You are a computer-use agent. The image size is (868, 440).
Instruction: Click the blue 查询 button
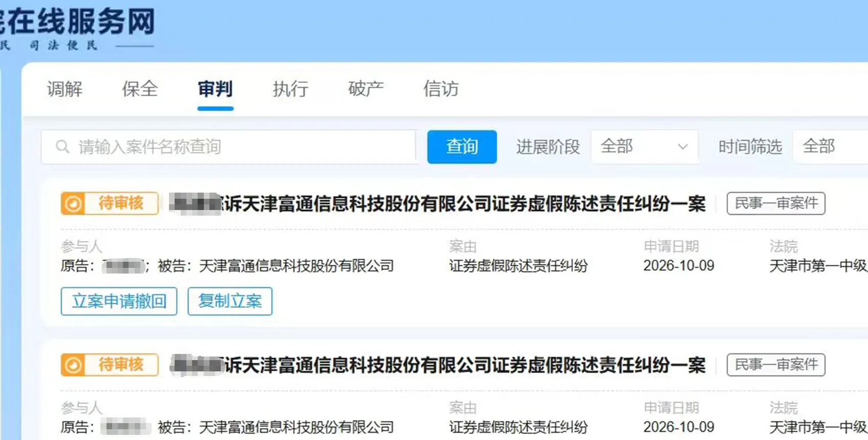[x=462, y=147]
